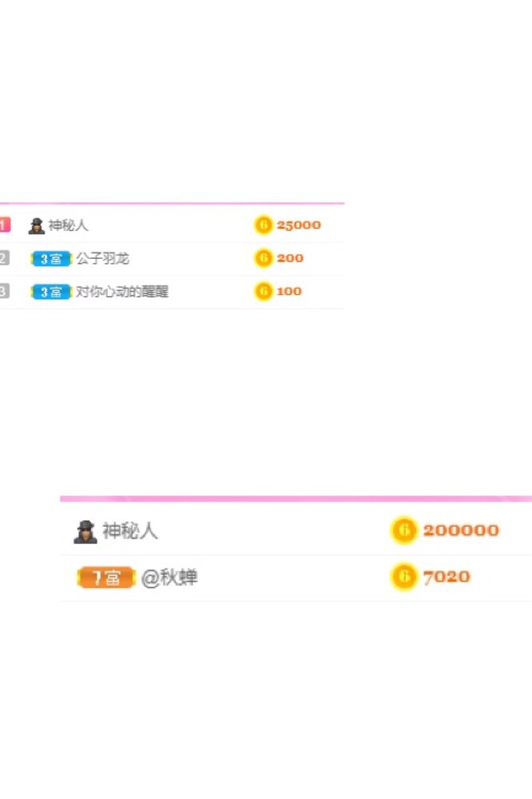Click the orange 7富 badge beside @秋蝉

pyautogui.click(x=106, y=578)
